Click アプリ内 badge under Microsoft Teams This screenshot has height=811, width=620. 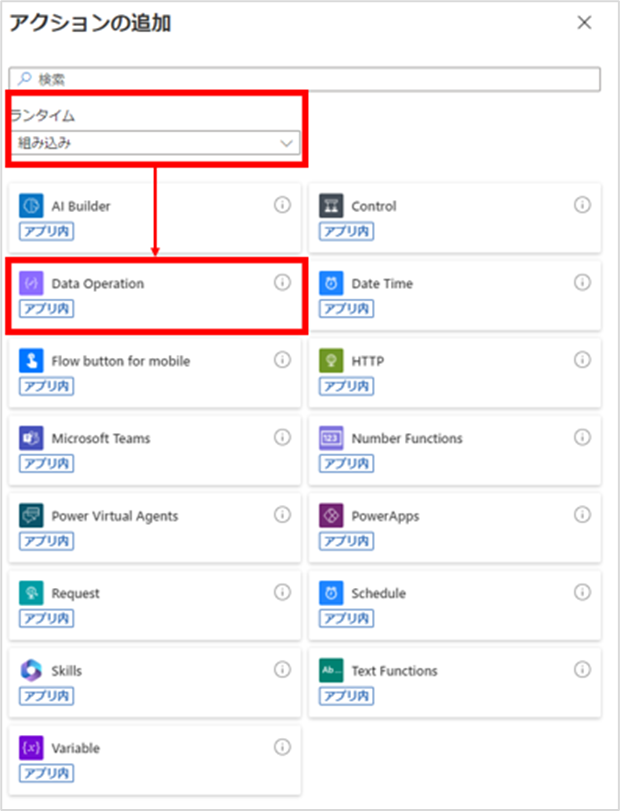coord(47,463)
